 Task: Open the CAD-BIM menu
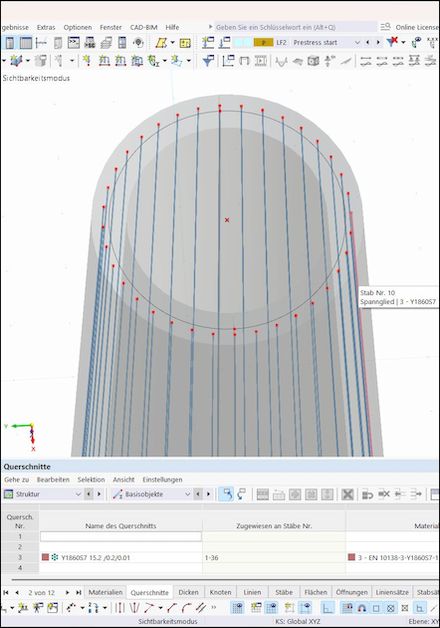click(x=144, y=28)
